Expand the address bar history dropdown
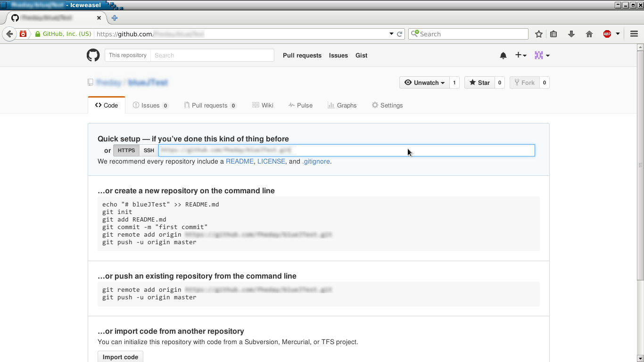The width and height of the screenshot is (644, 362). pos(391,33)
